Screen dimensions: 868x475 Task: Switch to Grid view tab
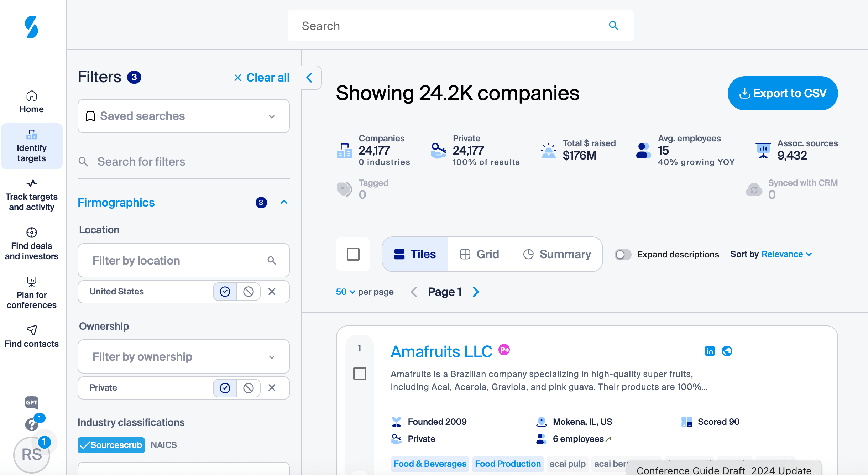[x=479, y=254]
